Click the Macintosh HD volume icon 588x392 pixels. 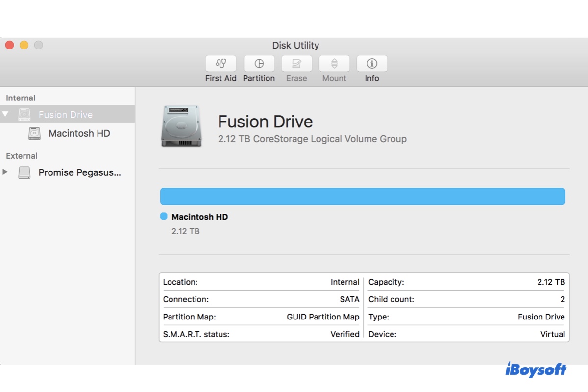(x=34, y=133)
